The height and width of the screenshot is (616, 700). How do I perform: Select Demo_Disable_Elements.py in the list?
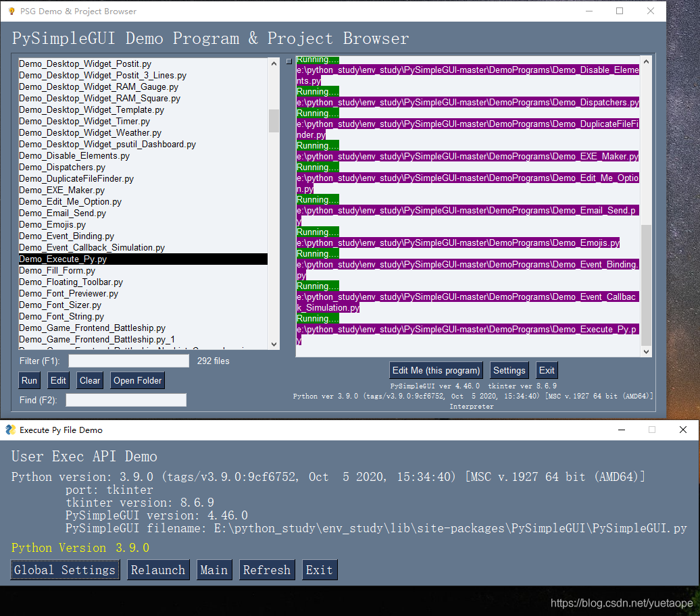click(143, 156)
